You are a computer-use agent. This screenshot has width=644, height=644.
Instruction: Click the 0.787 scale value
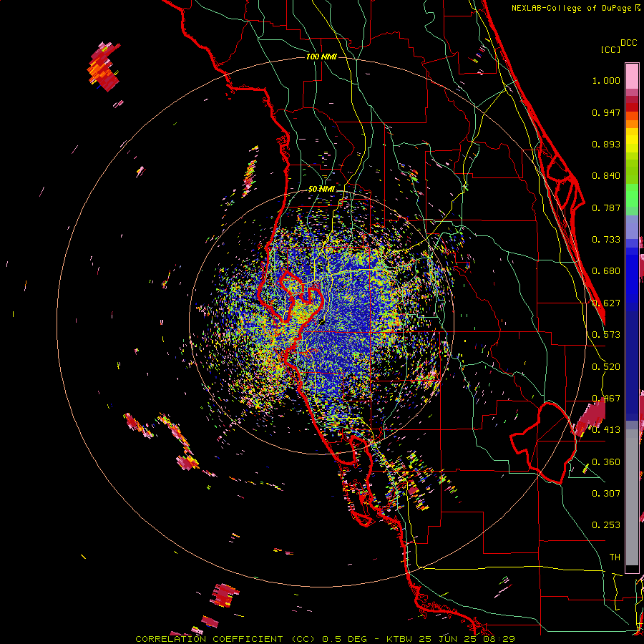(x=606, y=208)
